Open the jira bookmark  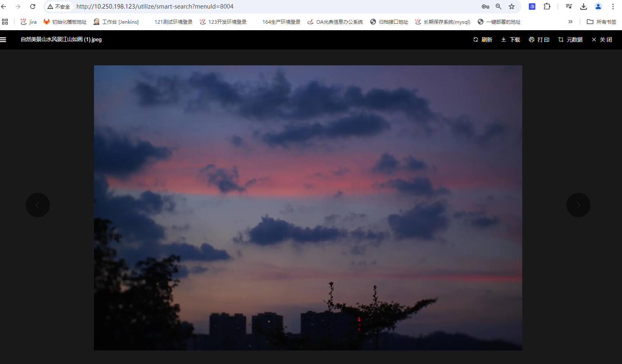(x=29, y=22)
